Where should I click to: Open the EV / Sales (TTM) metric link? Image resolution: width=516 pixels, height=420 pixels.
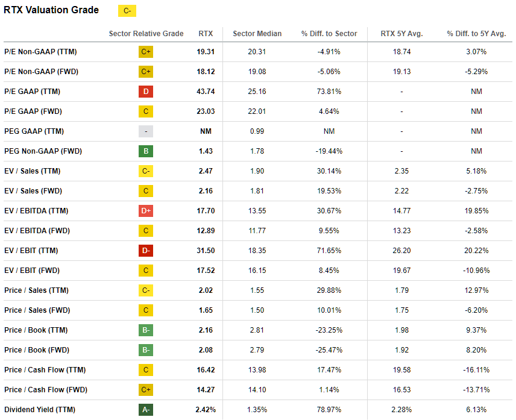tap(32, 171)
